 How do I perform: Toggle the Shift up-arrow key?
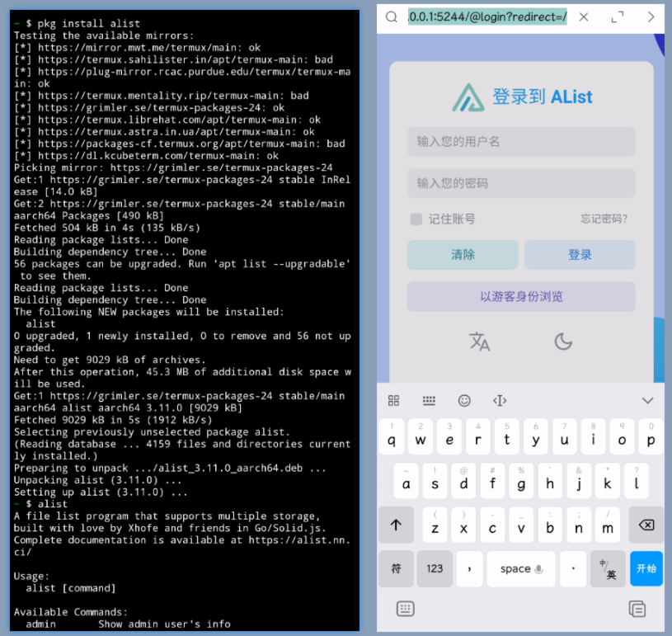(x=396, y=525)
